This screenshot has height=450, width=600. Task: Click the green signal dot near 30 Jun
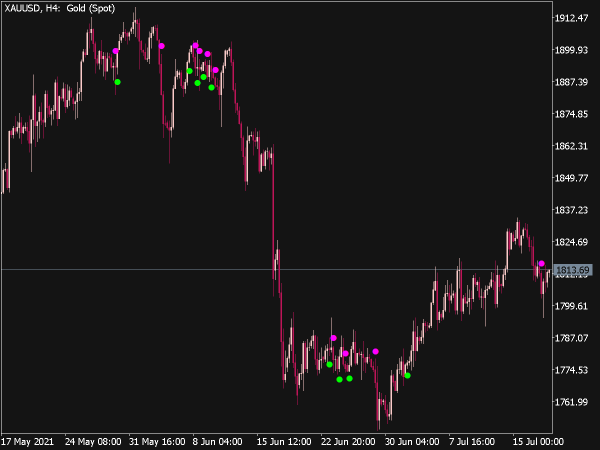click(408, 375)
